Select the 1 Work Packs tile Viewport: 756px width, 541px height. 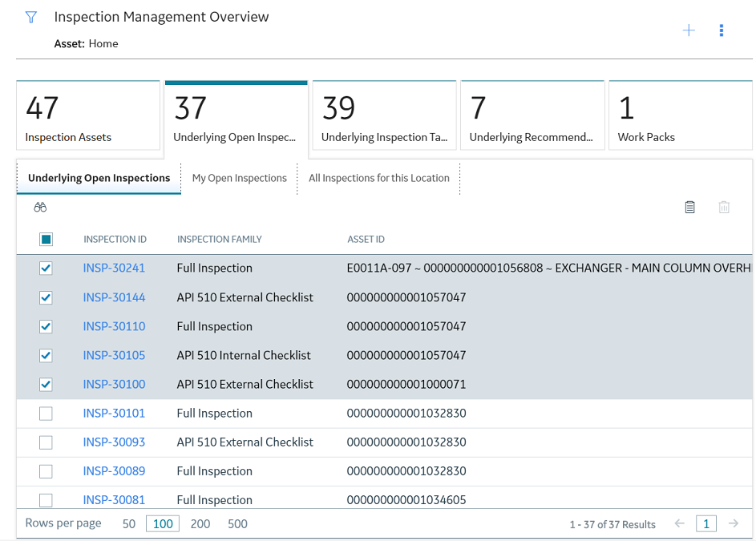(681, 115)
